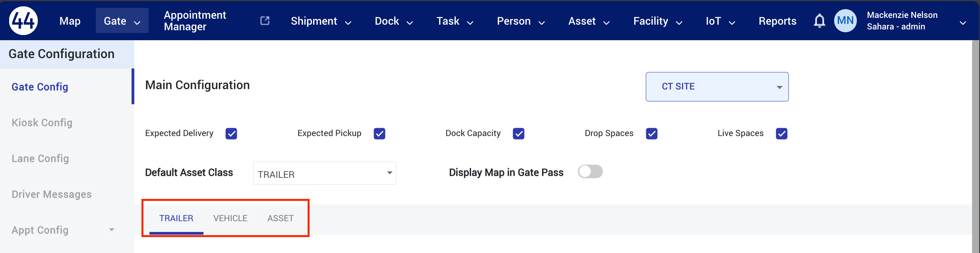
Task: Go to Kiosk Config
Action: click(x=42, y=123)
